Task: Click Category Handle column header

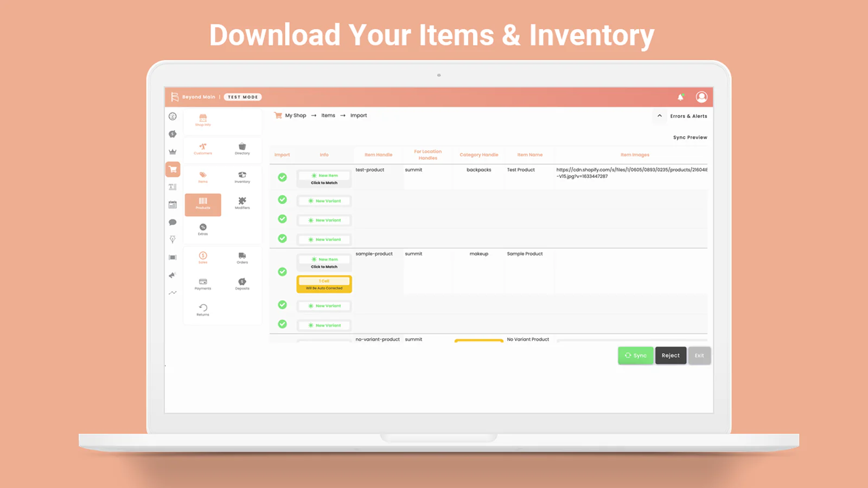Action: click(479, 155)
